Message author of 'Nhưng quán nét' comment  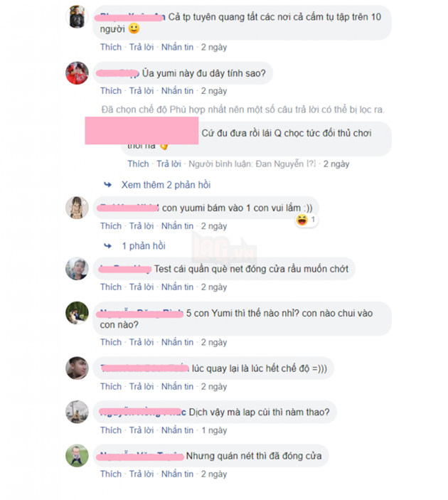click(x=177, y=474)
